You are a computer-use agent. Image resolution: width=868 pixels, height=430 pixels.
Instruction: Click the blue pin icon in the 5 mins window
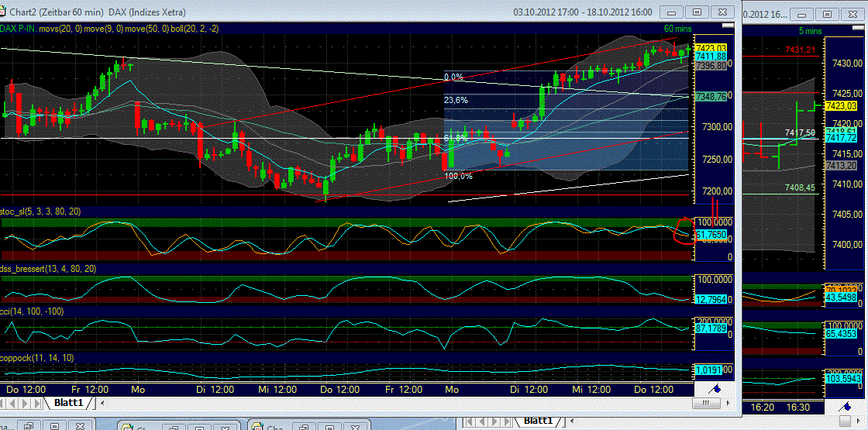click(x=846, y=408)
